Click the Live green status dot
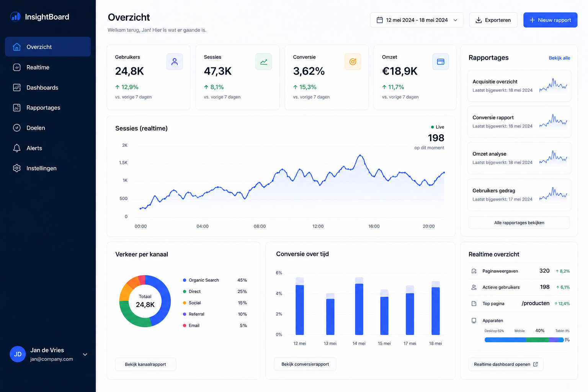The width and height of the screenshot is (588, 392). [433, 127]
